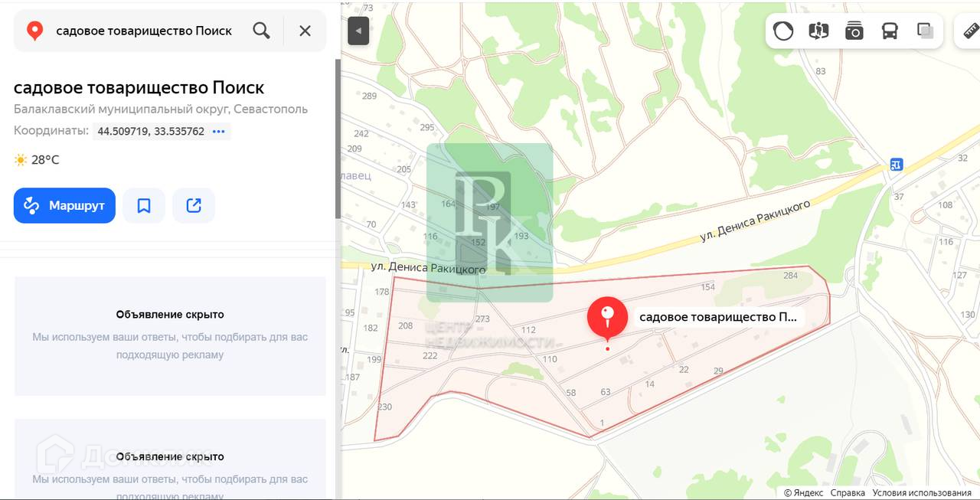Click the search magnifier icon
The width and height of the screenshot is (980, 500).
(261, 31)
